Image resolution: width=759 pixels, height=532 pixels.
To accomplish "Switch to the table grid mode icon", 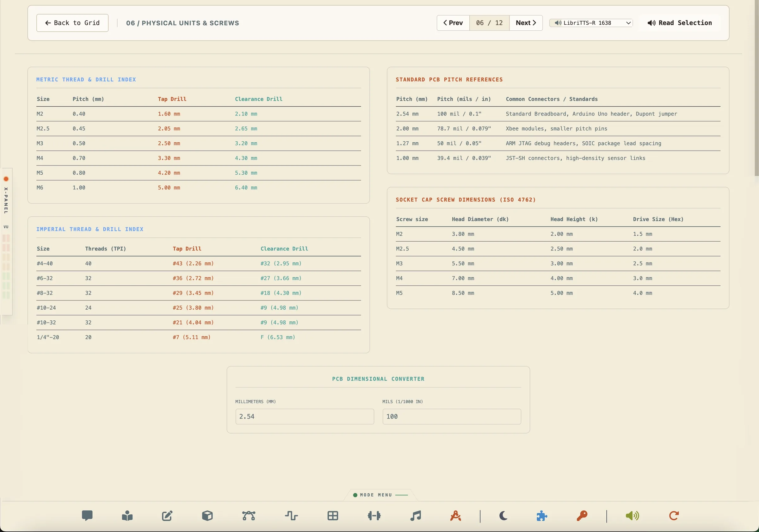I will [x=333, y=516].
